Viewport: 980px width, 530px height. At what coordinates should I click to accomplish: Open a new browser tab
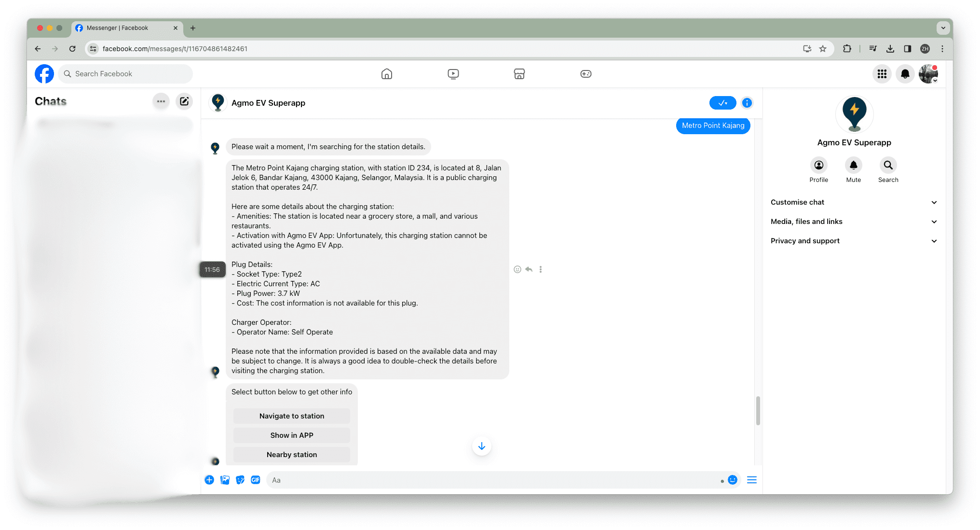[x=193, y=28]
